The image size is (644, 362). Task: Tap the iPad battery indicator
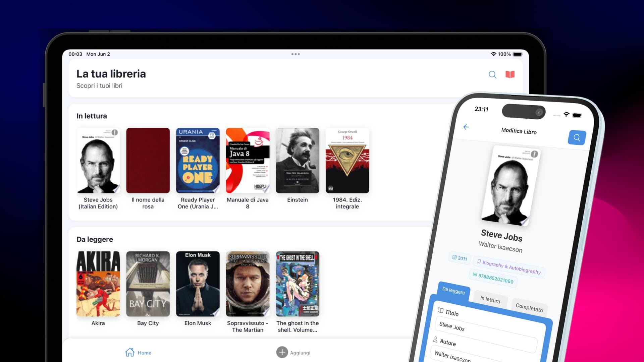click(518, 54)
